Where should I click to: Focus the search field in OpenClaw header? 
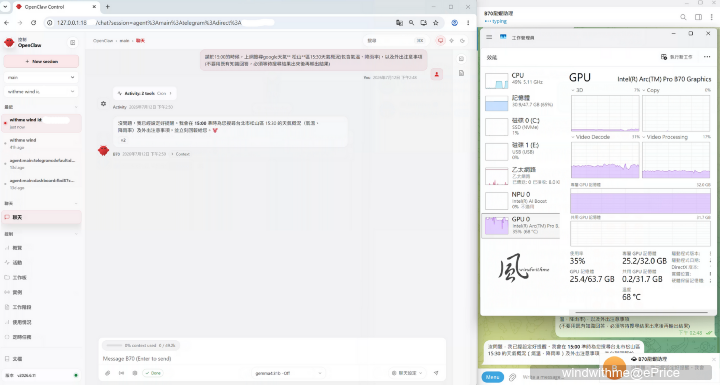(x=394, y=40)
